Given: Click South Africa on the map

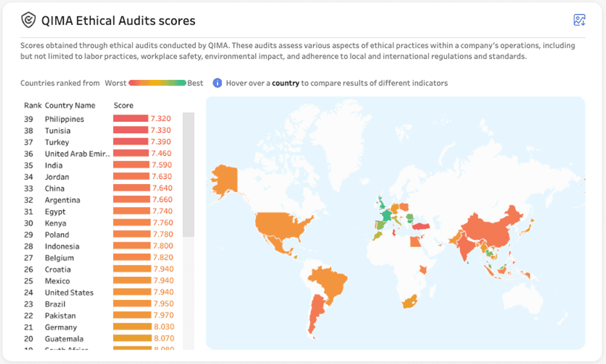Looking at the screenshot, I should click(409, 302).
